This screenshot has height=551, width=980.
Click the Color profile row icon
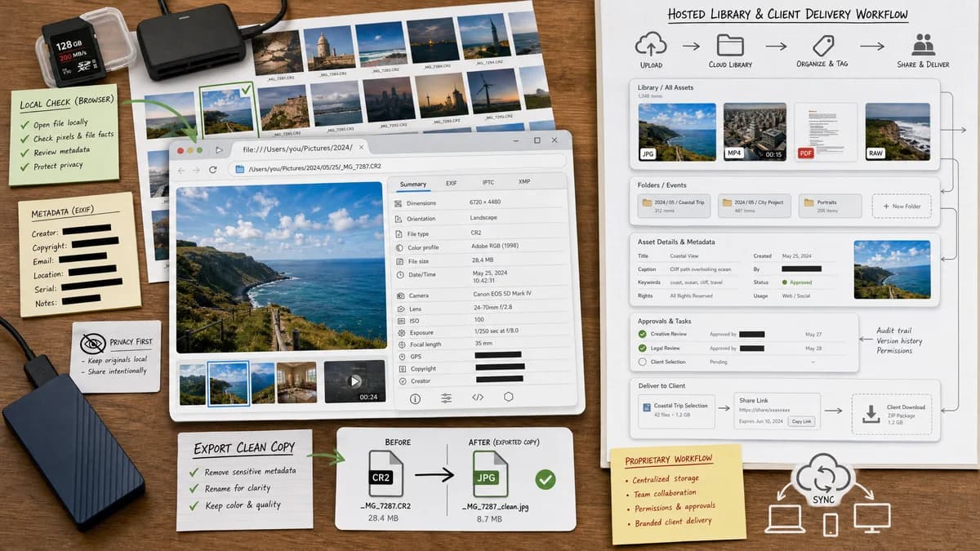pos(399,247)
